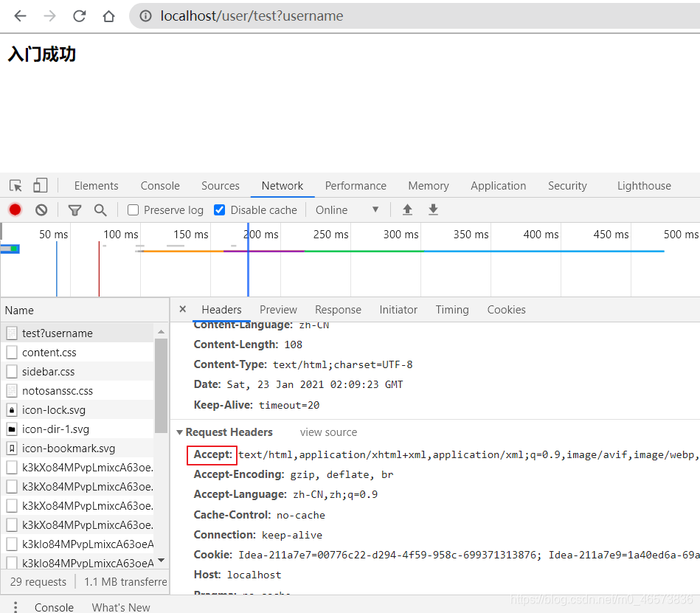Click the test?username document icon
700x613 pixels.
pos(12,333)
